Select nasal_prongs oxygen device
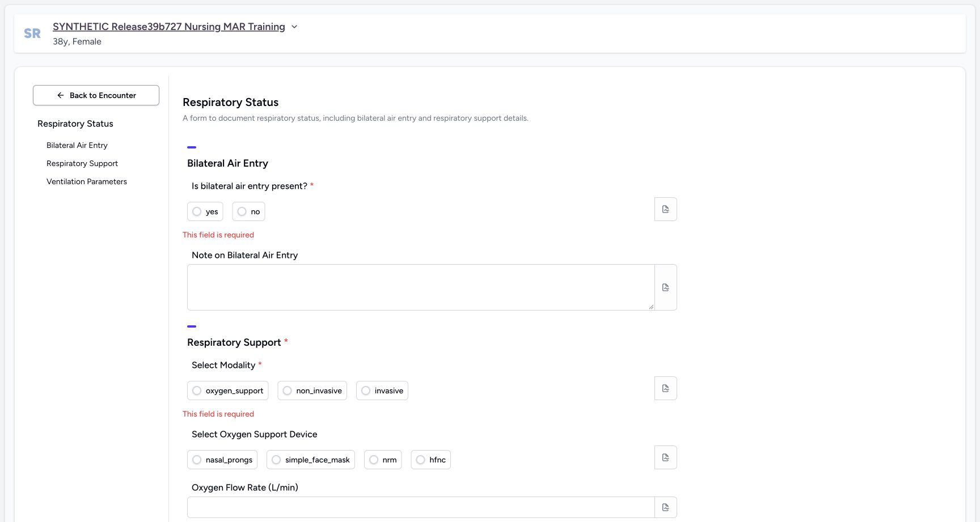Image resolution: width=980 pixels, height=522 pixels. coord(222,460)
